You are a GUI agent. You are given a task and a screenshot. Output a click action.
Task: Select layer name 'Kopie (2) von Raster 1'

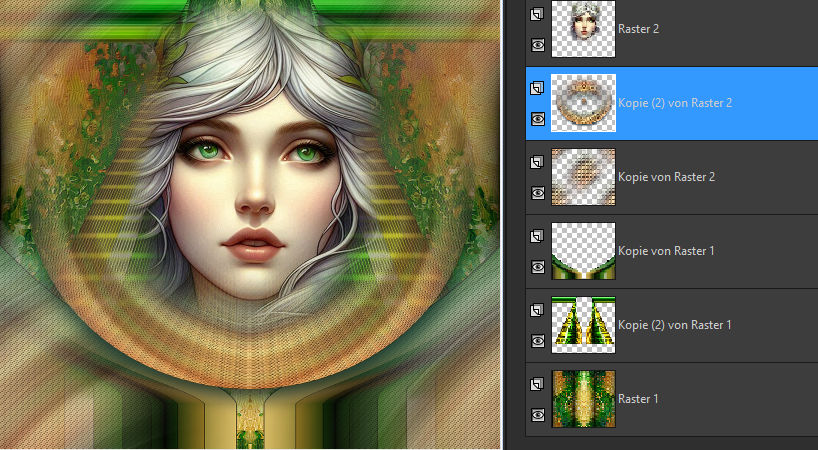coord(675,325)
